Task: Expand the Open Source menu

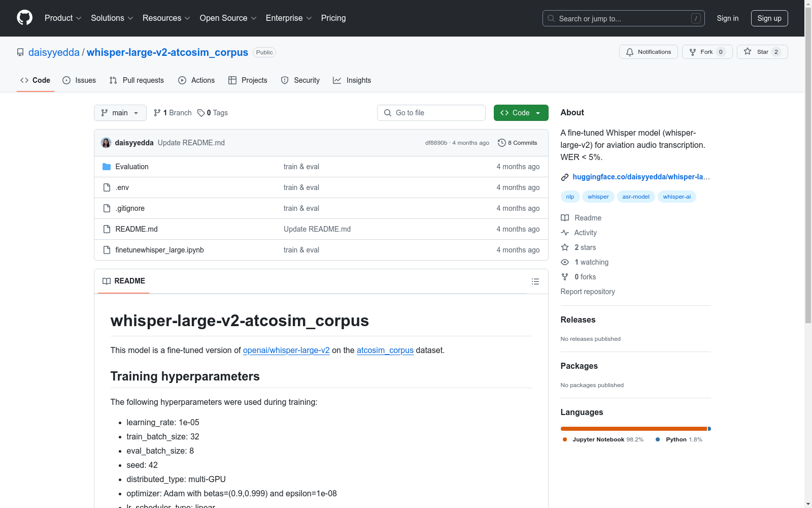Action: tap(228, 18)
